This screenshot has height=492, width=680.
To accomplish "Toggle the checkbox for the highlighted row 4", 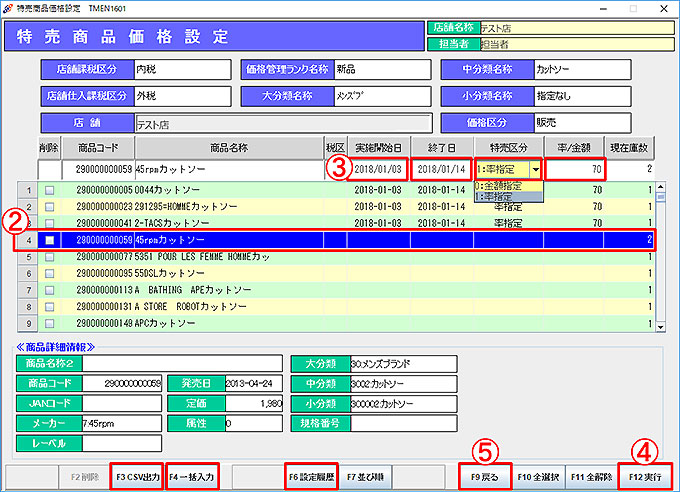I will (50, 240).
